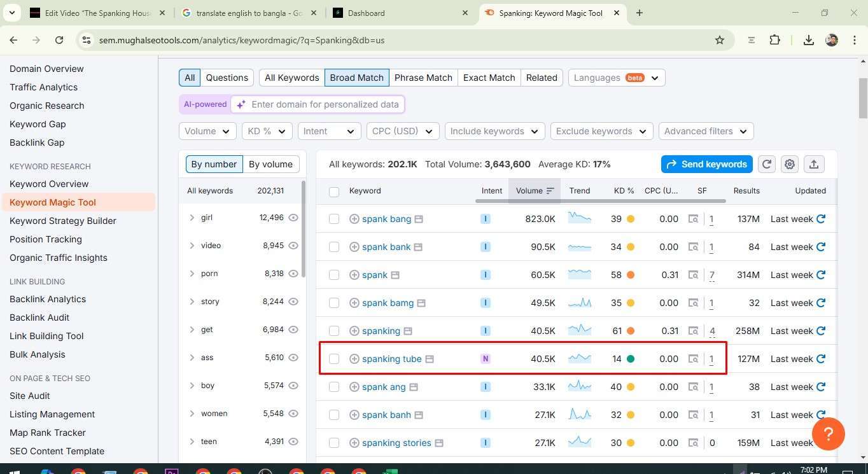The image size is (868, 474).
Task: Tick the select-all checkbox in the table header
Action: pos(334,191)
